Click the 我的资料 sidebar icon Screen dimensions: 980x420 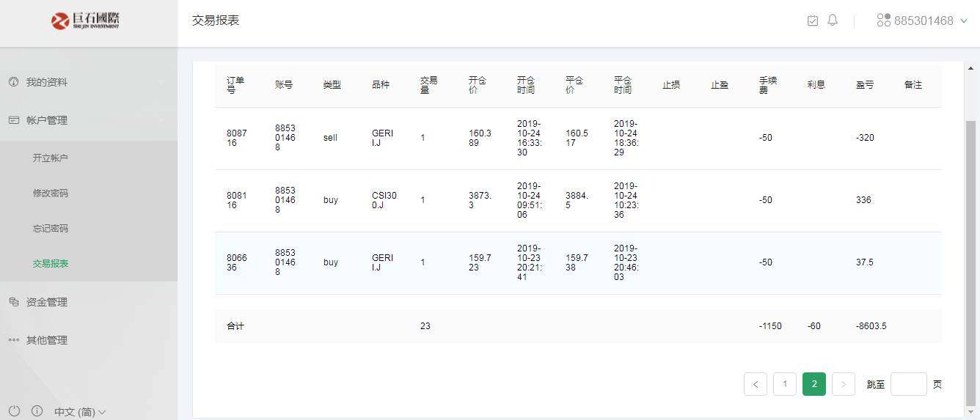(x=13, y=82)
